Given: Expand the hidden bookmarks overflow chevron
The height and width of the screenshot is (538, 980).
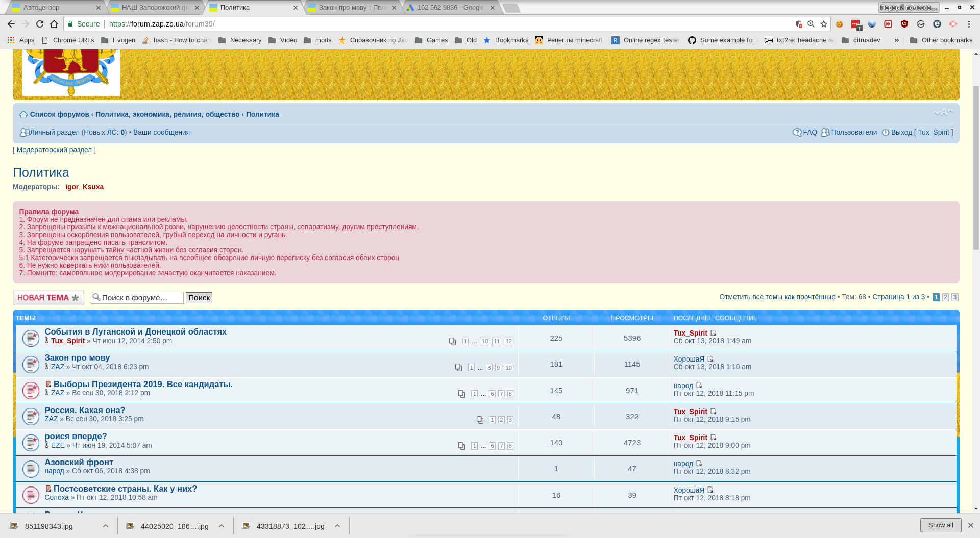Looking at the screenshot, I should 896,40.
